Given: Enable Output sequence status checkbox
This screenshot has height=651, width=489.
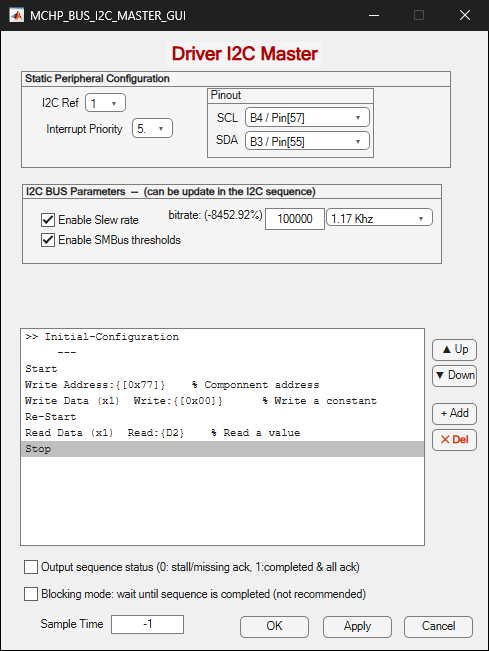Looking at the screenshot, I should (x=31, y=567).
